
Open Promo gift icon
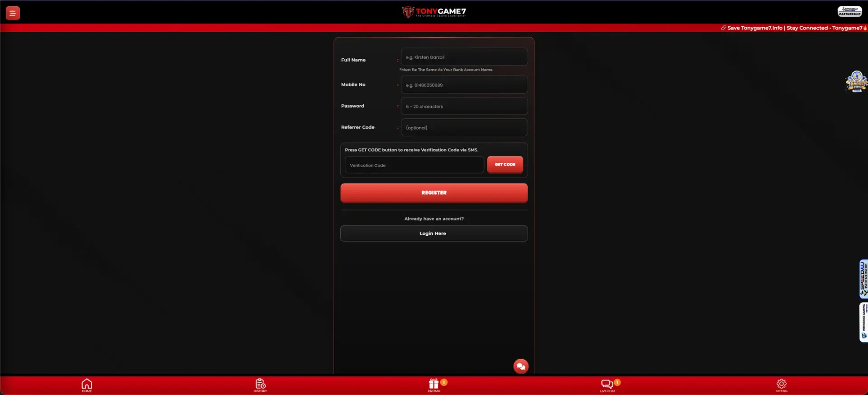coord(434,385)
